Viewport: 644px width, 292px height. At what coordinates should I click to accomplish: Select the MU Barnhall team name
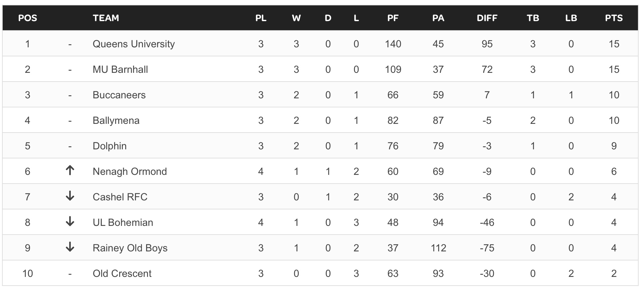pos(120,69)
